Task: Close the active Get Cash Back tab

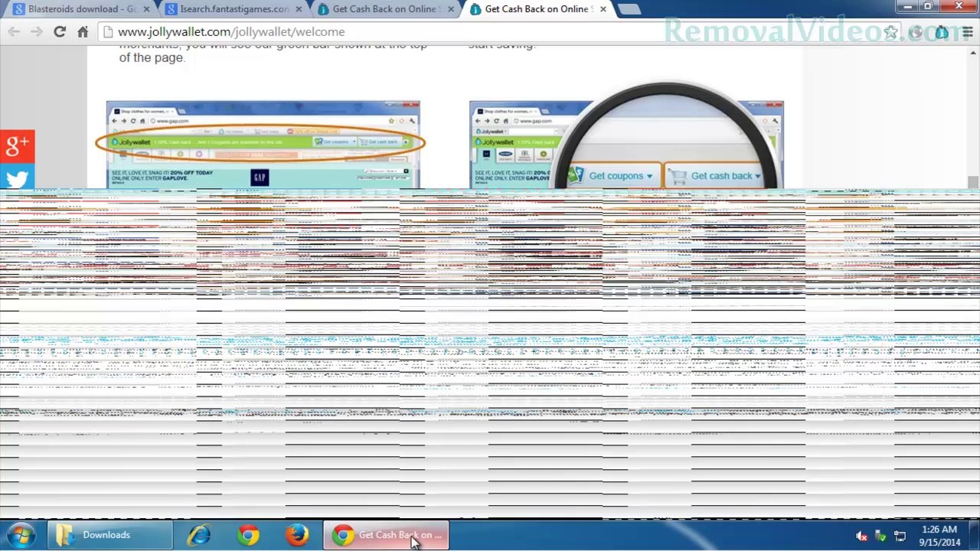Action: coord(603,9)
